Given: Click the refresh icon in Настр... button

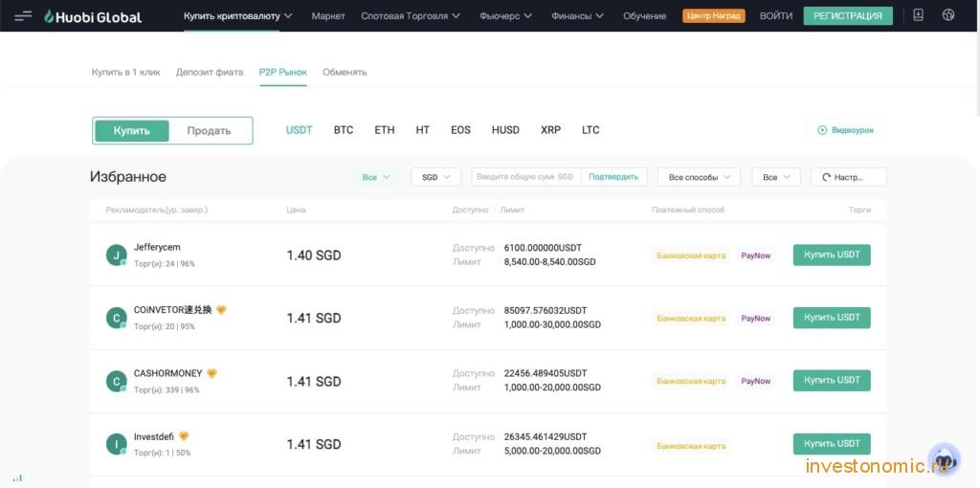Looking at the screenshot, I should coord(826,177).
